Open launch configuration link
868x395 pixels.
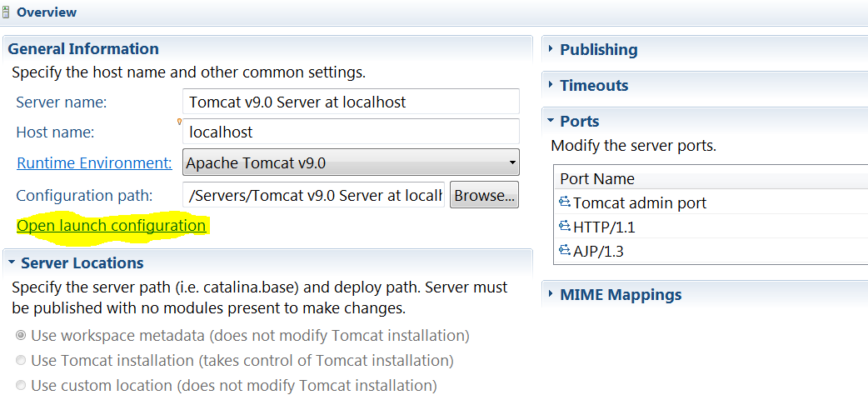point(112,226)
